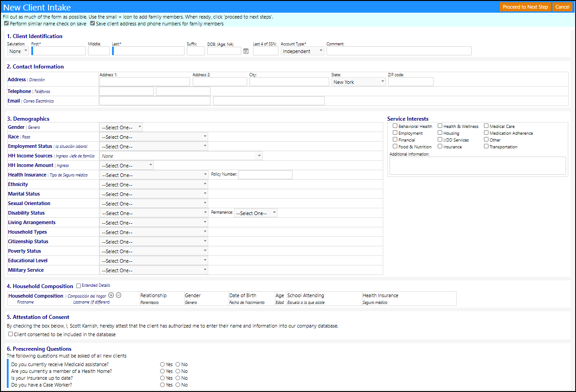The image size is (576, 392).
Task: Check the Food & Nutrition service interest
Action: coord(395,147)
